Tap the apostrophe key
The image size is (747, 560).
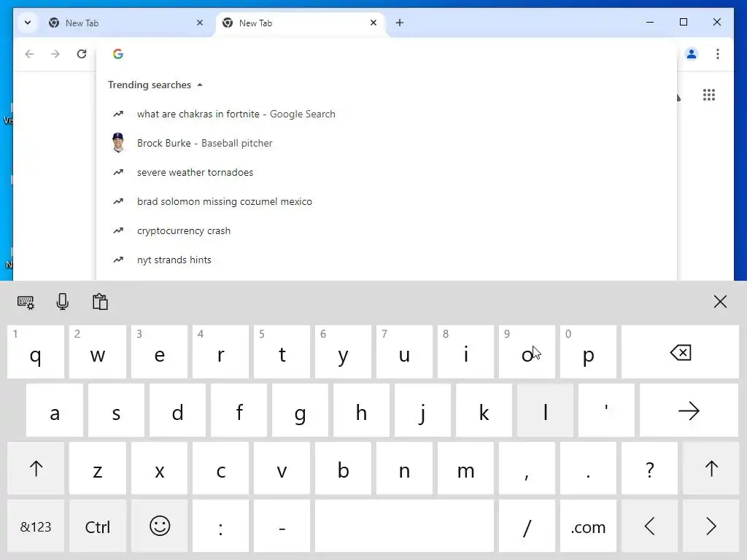606,411
